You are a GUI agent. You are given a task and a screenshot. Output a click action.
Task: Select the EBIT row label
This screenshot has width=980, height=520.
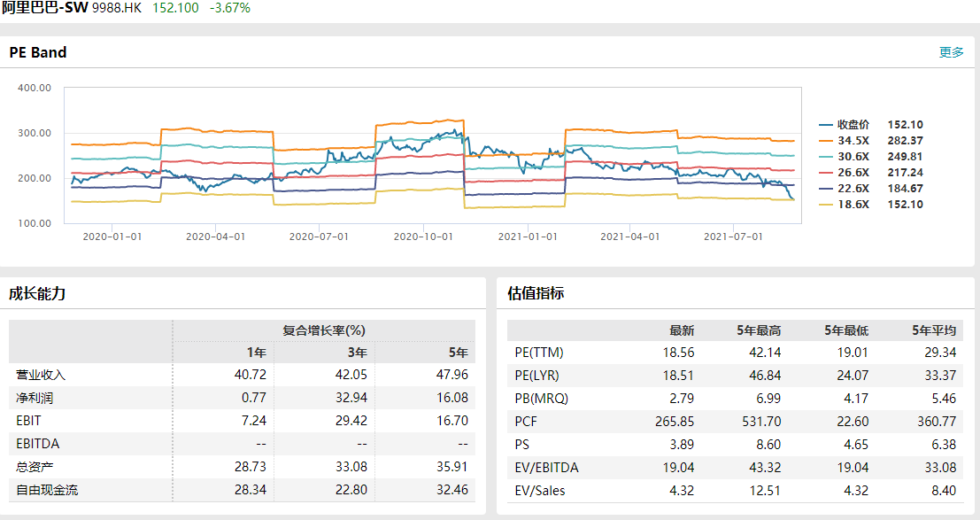point(28,421)
